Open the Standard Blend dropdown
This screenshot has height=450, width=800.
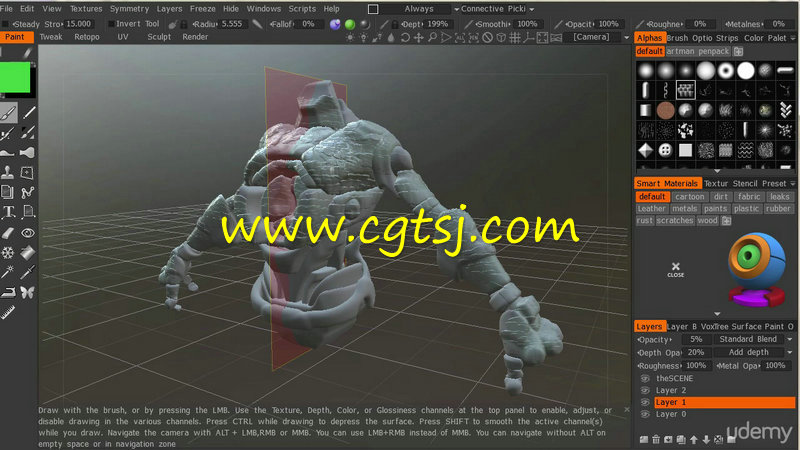752,339
